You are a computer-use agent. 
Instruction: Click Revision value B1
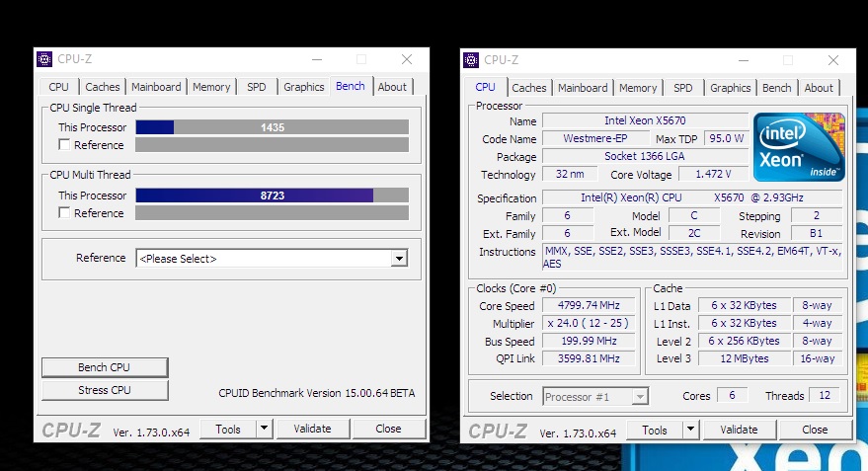(816, 234)
